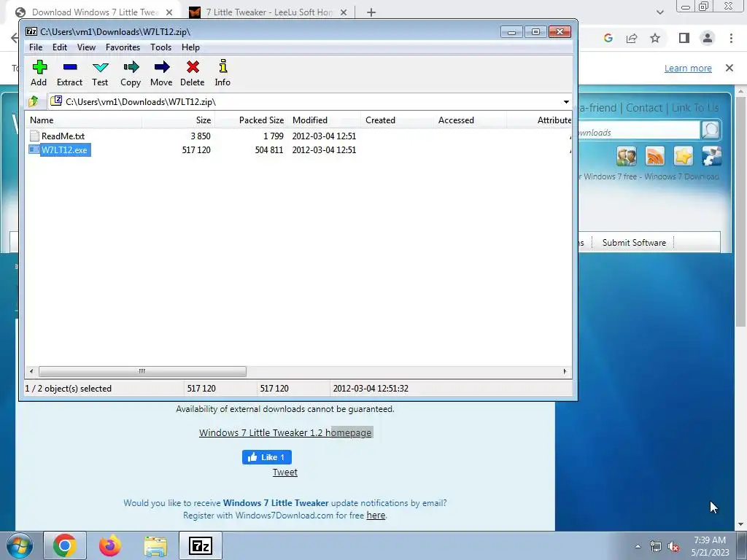Open Windows Explorer from the taskbar
Viewport: 747px width, 560px height.
click(155, 545)
